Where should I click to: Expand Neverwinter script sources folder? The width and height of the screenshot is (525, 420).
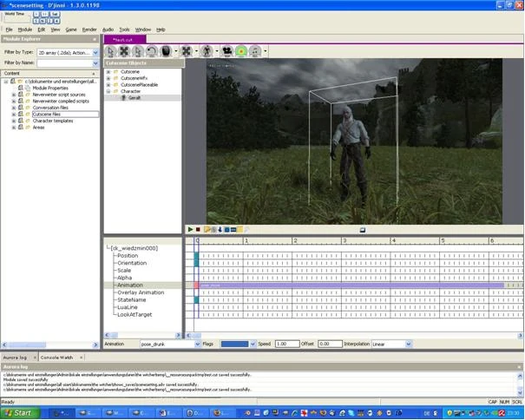pyautogui.click(x=14, y=95)
